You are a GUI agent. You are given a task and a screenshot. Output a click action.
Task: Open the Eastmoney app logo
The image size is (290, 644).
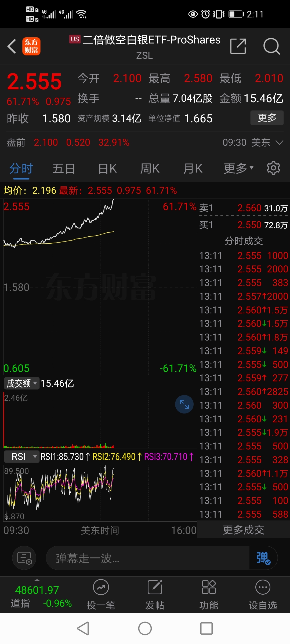[31, 46]
